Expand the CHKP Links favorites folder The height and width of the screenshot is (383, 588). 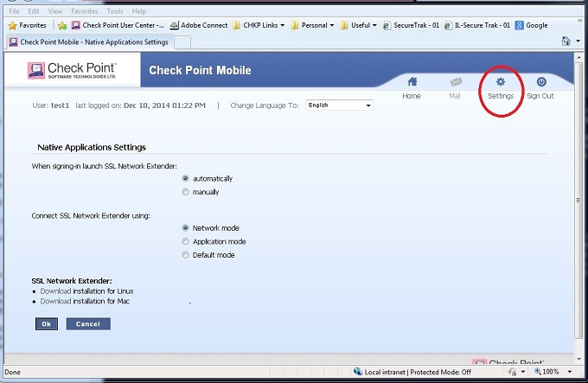point(259,25)
